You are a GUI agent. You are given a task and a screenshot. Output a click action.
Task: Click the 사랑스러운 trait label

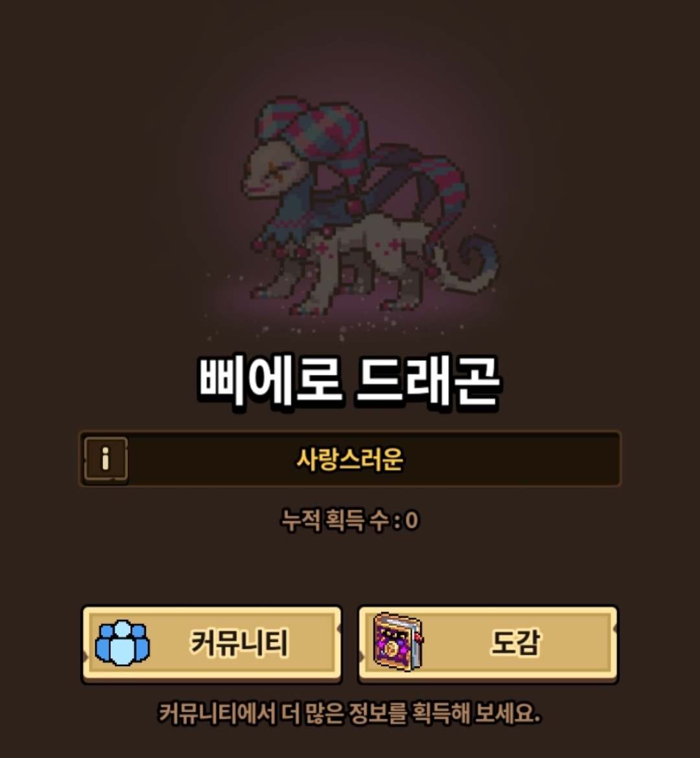coord(349,459)
